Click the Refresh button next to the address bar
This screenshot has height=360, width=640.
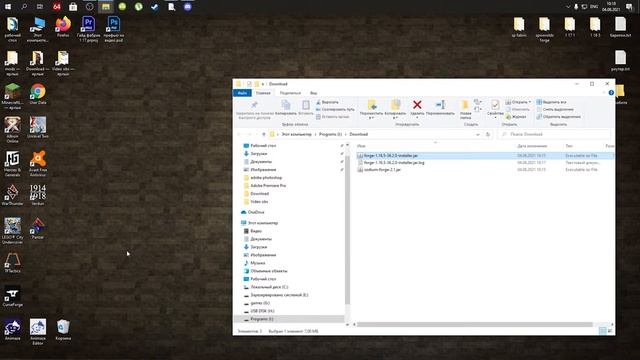click(488, 134)
